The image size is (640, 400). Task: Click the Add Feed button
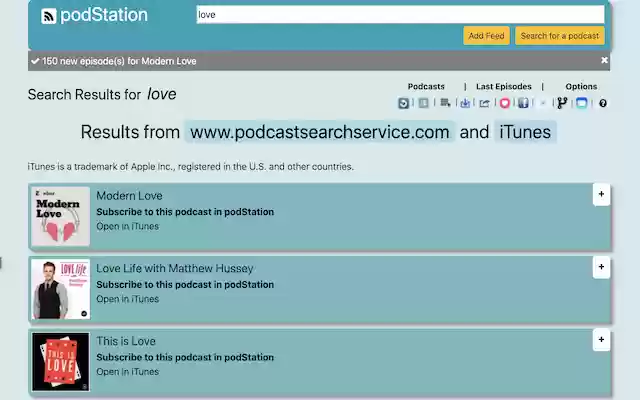pos(486,36)
